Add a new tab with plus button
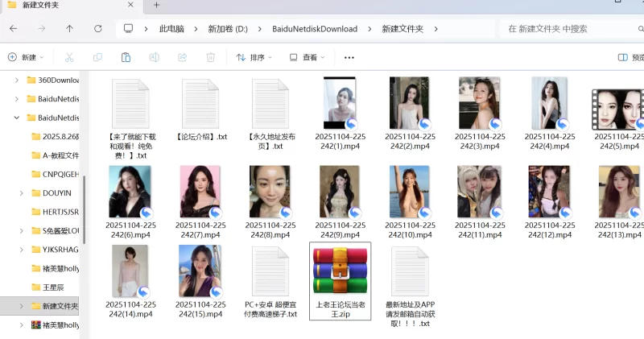The image size is (644, 339). click(x=156, y=5)
